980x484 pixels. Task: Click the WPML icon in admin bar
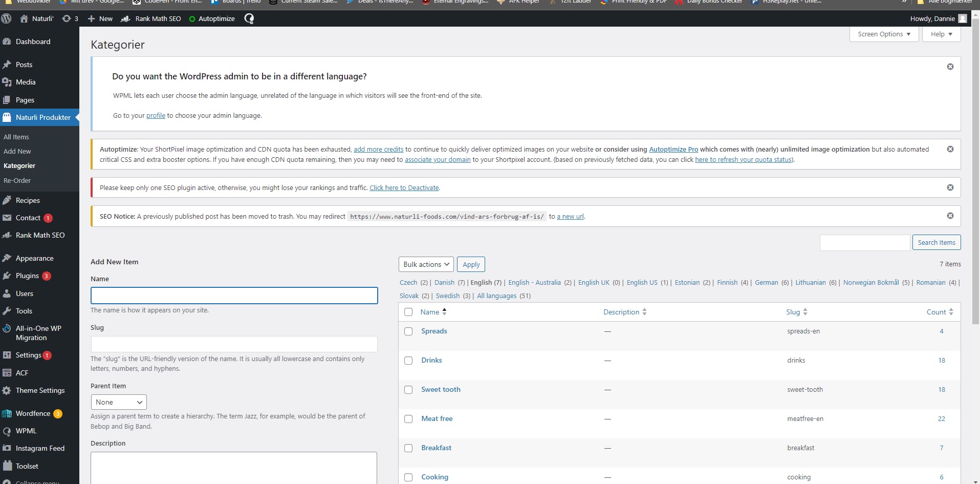pos(249,18)
